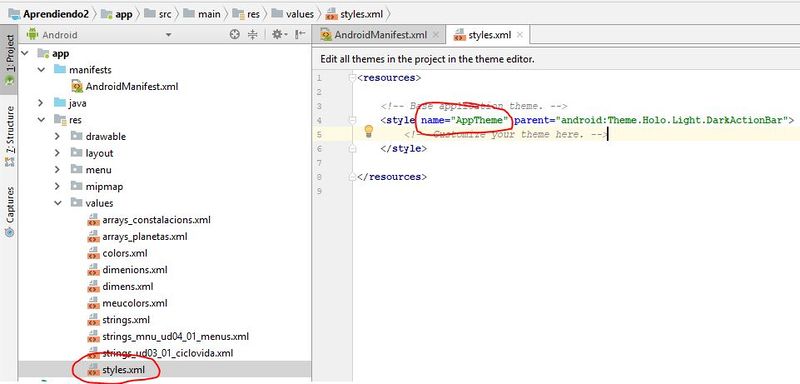Screen dimensions: 800x384
Task: Click the collapse all icon in project panel
Action: point(253,35)
